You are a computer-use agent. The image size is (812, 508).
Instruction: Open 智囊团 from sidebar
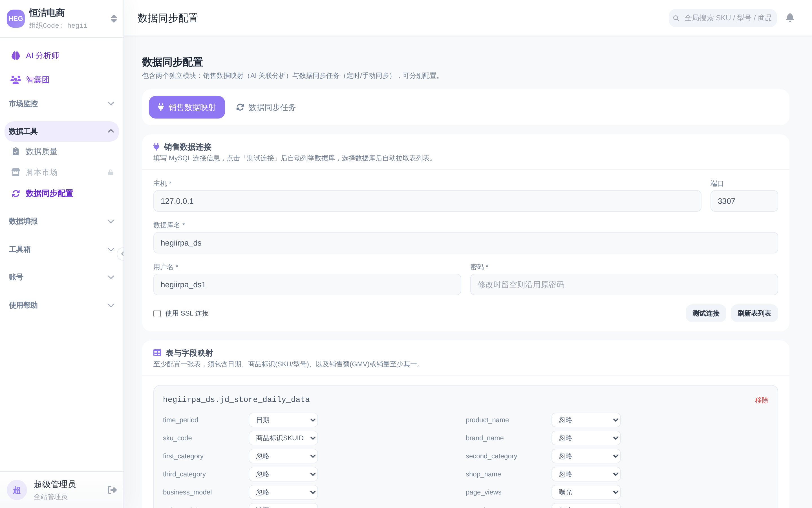click(x=62, y=80)
